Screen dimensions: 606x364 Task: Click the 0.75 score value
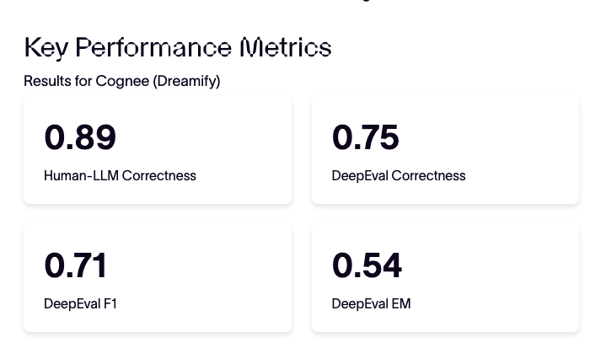[365, 137]
